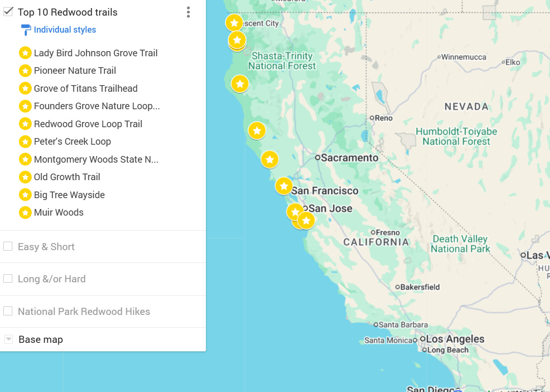Click the star marker near Crescent City

pyautogui.click(x=234, y=23)
